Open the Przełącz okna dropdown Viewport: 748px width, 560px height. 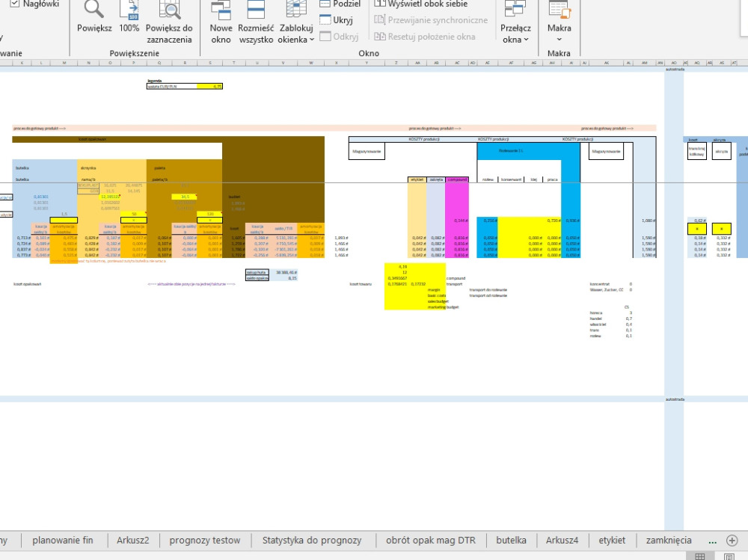pos(515,23)
